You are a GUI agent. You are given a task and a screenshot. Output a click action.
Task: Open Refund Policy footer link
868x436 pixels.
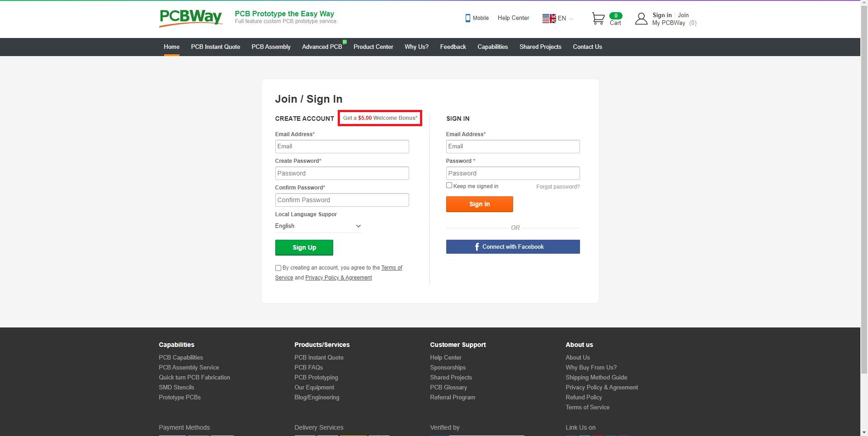tap(584, 398)
